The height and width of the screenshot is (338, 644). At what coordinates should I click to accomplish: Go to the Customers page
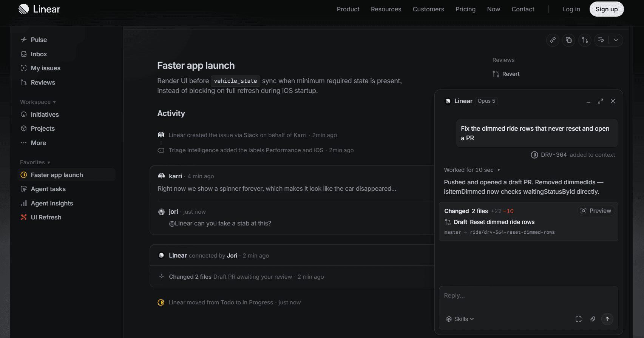[428, 9]
